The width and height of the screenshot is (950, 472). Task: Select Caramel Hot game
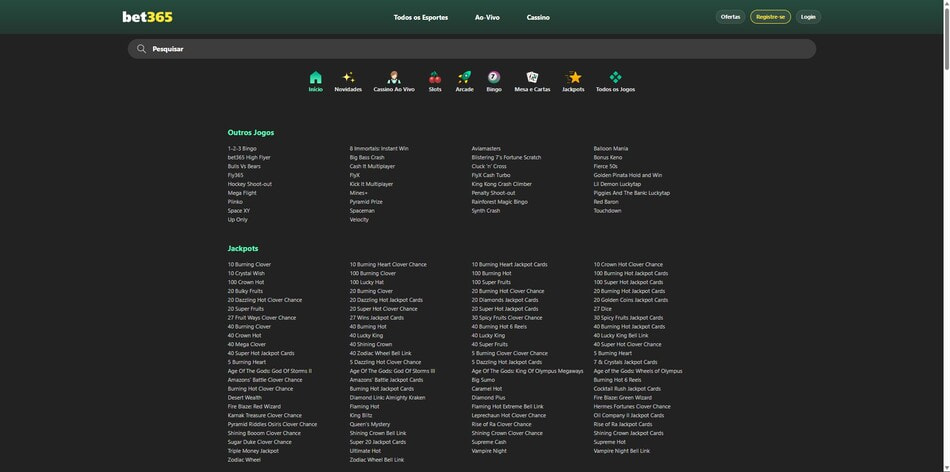click(487, 389)
